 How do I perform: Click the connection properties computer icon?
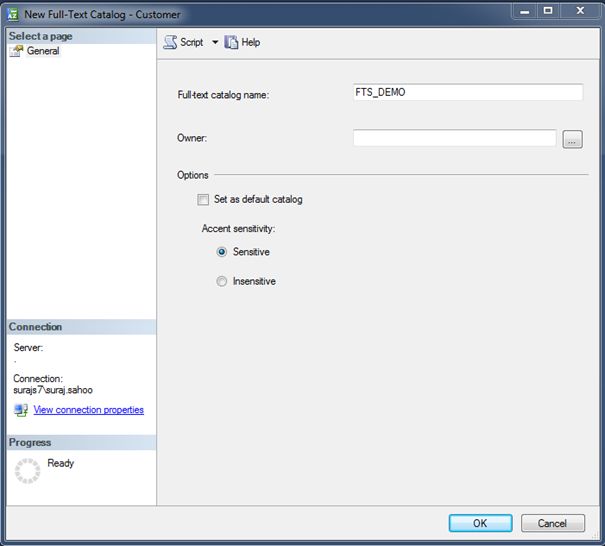click(x=21, y=410)
